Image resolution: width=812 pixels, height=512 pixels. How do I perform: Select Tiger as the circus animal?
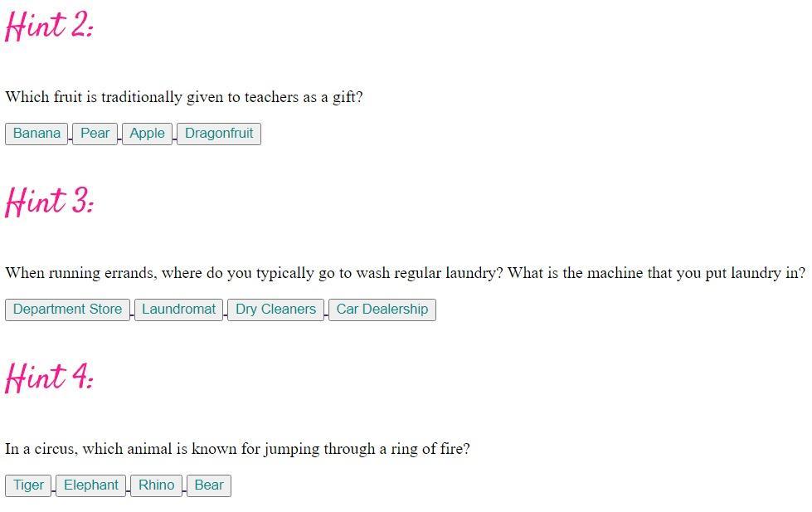click(28, 485)
